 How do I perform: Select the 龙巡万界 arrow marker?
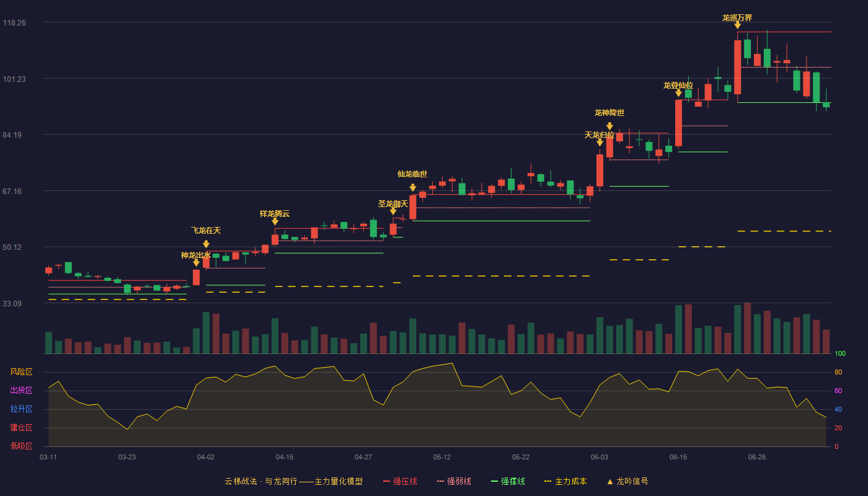(738, 25)
